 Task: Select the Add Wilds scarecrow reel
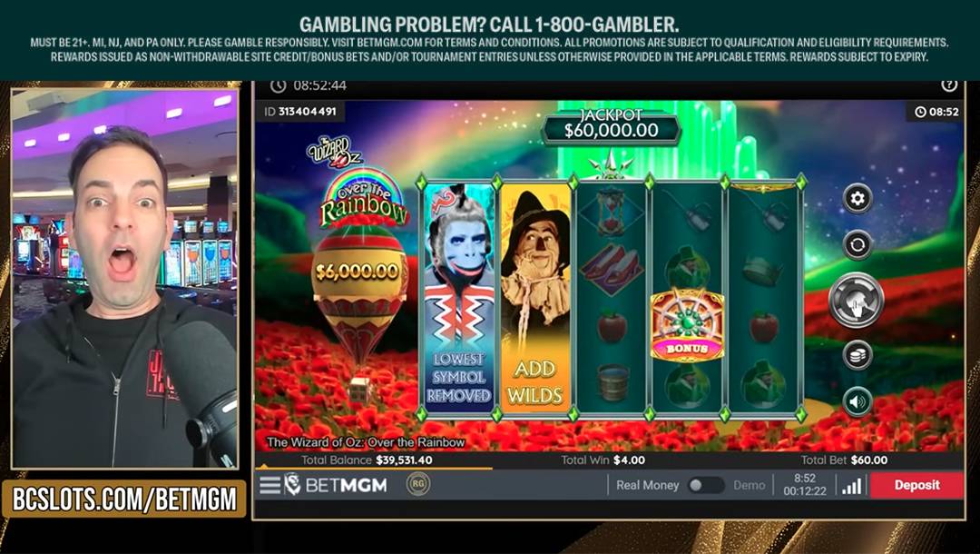point(535,298)
